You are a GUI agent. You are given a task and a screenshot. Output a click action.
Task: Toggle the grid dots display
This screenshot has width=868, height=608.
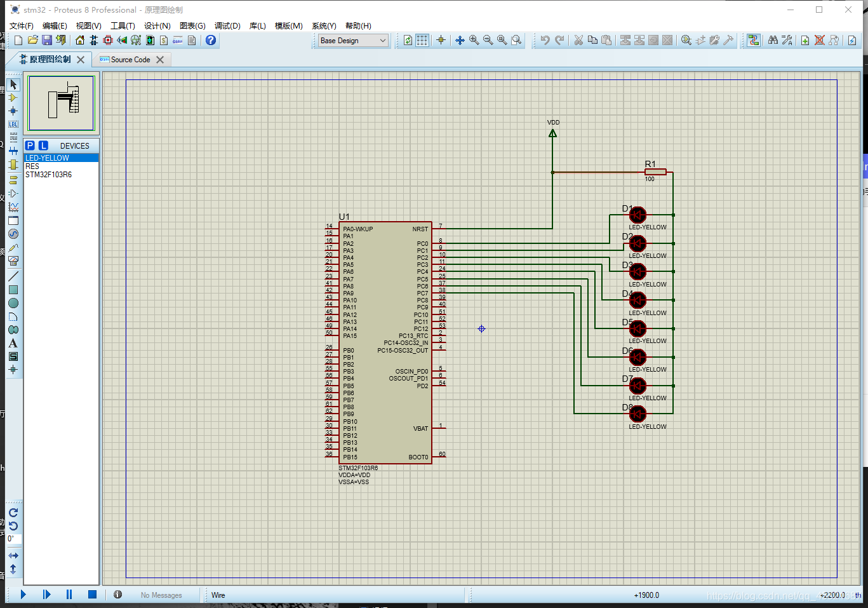pyautogui.click(x=422, y=40)
